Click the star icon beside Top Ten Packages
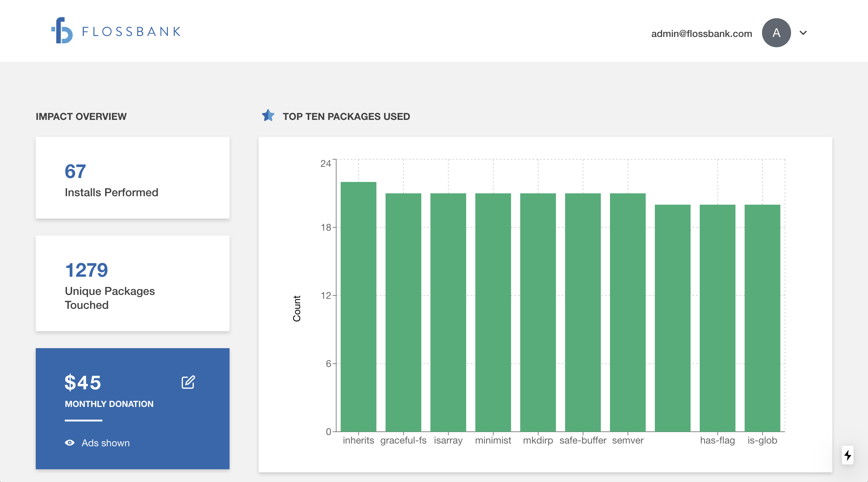 coord(268,116)
